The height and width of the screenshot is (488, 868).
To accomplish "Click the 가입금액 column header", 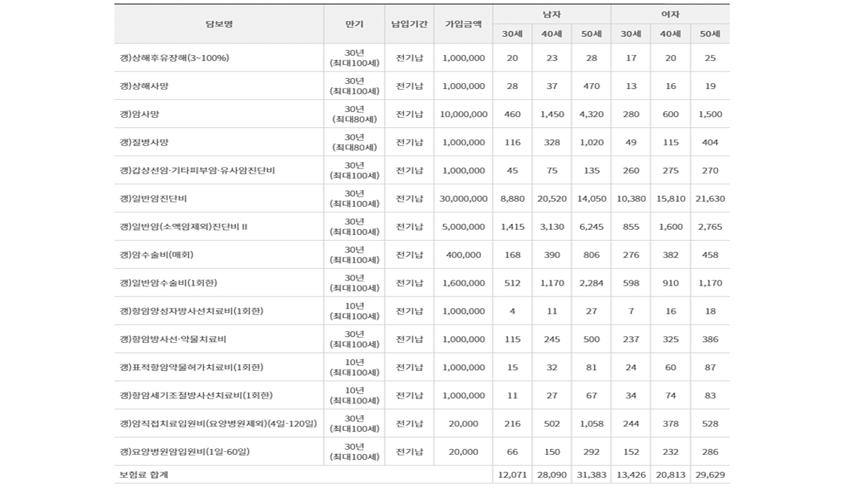I will [x=463, y=24].
